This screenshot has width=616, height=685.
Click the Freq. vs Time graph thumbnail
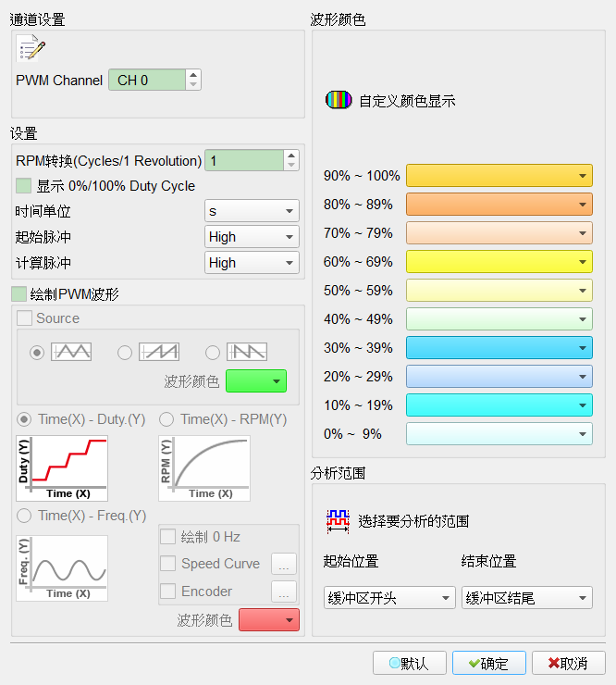pyautogui.click(x=62, y=568)
